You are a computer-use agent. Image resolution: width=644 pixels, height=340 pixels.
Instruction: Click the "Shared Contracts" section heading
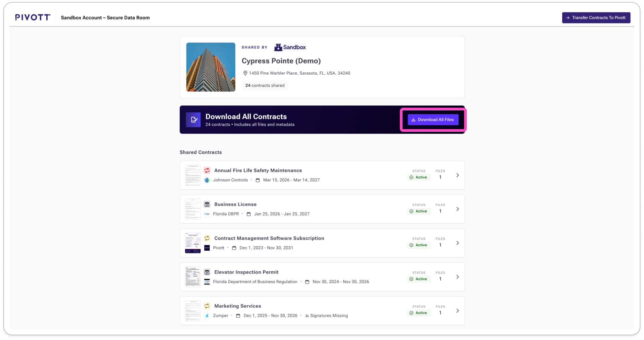point(201,152)
